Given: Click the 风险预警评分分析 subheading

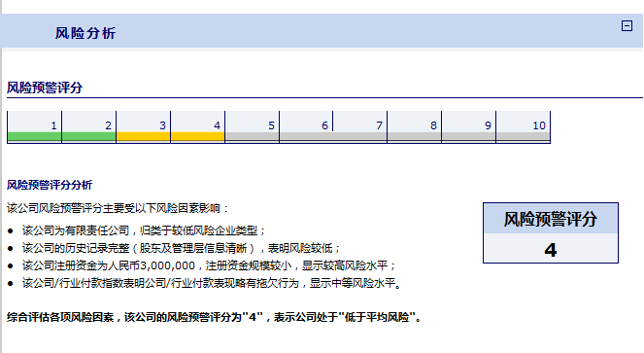Looking at the screenshot, I should (50, 185).
